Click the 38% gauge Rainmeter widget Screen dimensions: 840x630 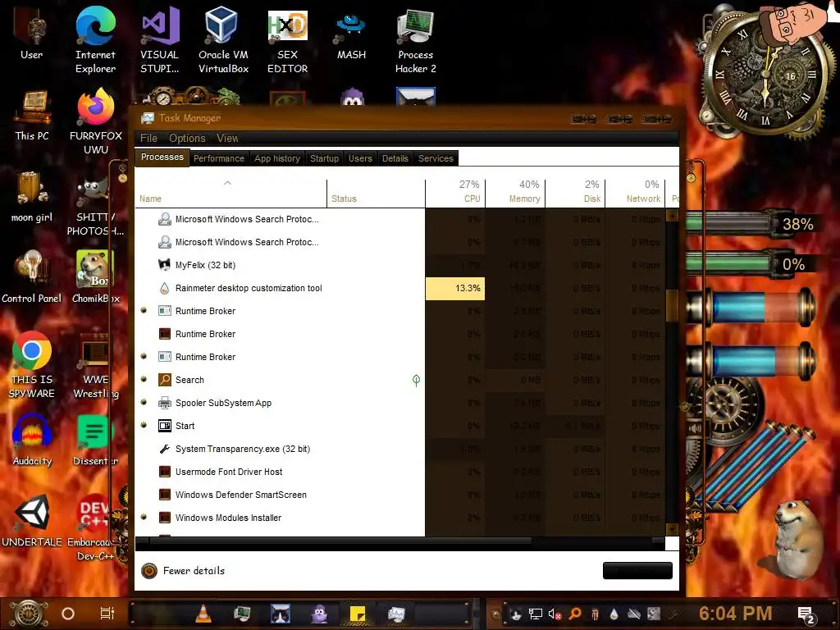[755, 223]
